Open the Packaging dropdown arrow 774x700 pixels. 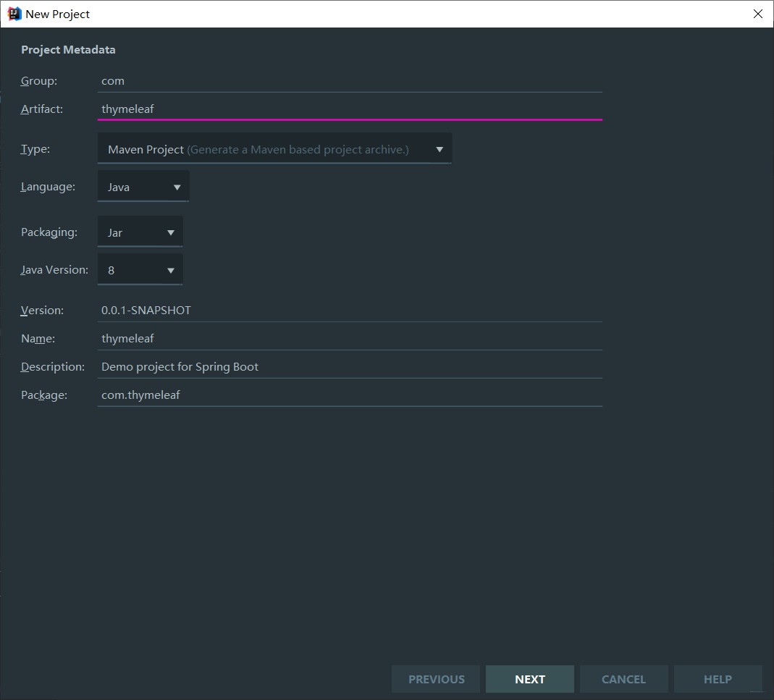(171, 232)
